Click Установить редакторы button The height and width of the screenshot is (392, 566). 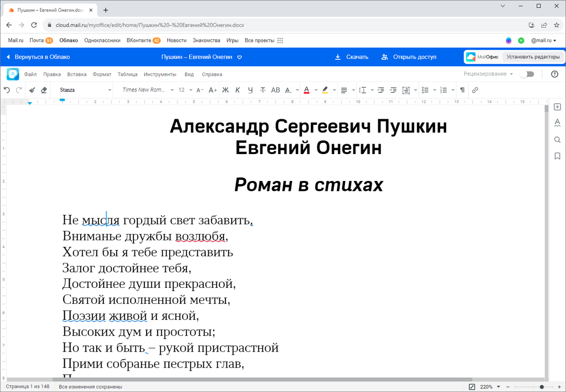point(533,57)
